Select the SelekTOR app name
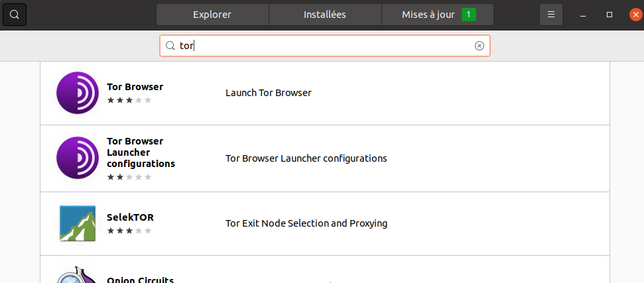The image size is (644, 283). (x=130, y=217)
